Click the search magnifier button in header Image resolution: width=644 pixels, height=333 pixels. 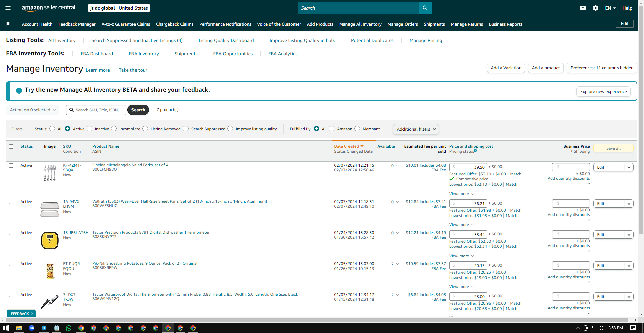(425, 8)
